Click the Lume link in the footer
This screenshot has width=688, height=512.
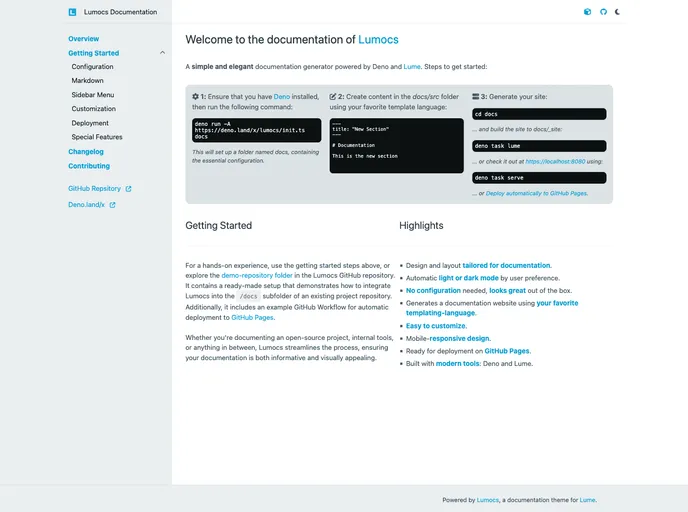coord(588,500)
